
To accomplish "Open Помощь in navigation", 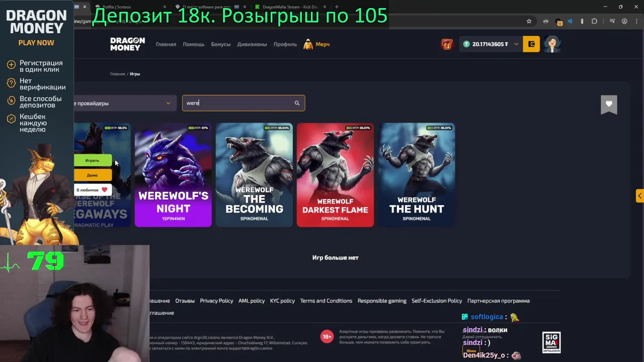I will (x=194, y=44).
